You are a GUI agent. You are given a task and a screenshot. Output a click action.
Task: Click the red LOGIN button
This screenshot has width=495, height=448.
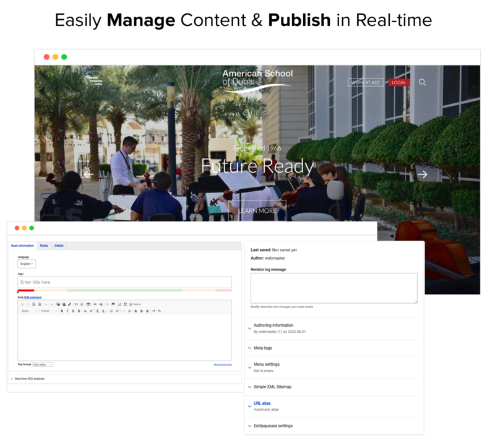(x=398, y=82)
